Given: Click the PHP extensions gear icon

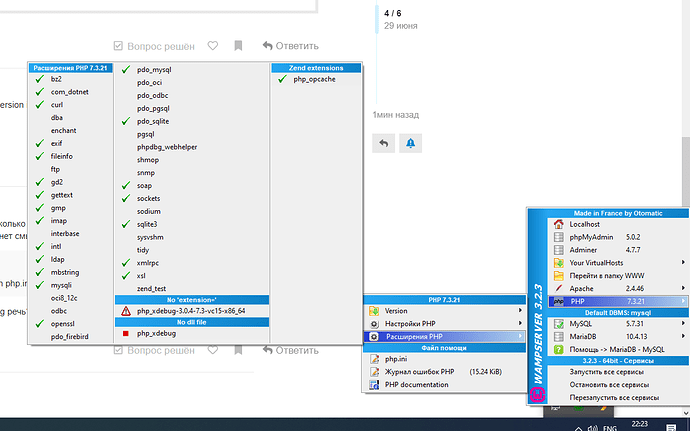Looking at the screenshot, I should (374, 336).
